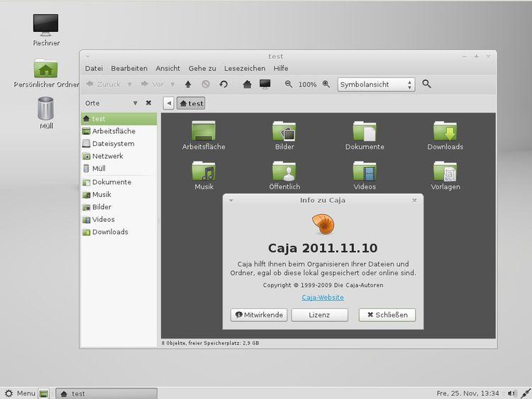
Task: Open the Bearbeiten menu
Action: point(129,68)
